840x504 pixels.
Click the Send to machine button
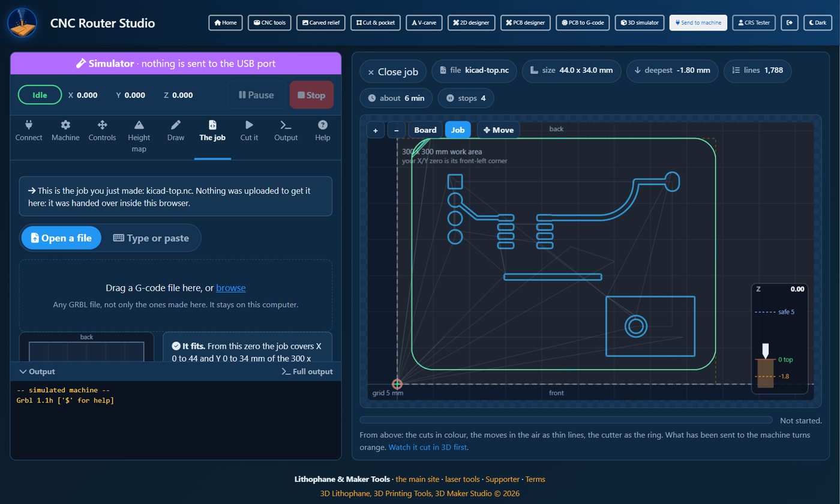(x=698, y=23)
